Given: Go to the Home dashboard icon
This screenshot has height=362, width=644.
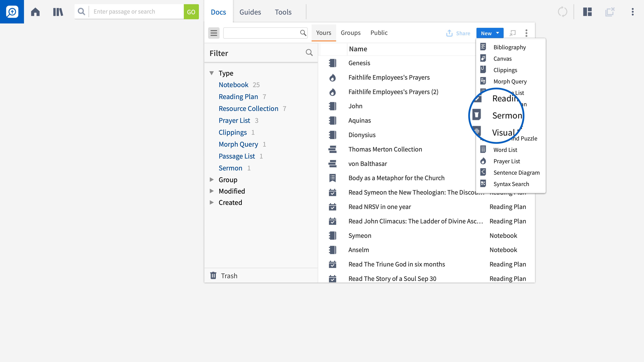Looking at the screenshot, I should (x=35, y=12).
